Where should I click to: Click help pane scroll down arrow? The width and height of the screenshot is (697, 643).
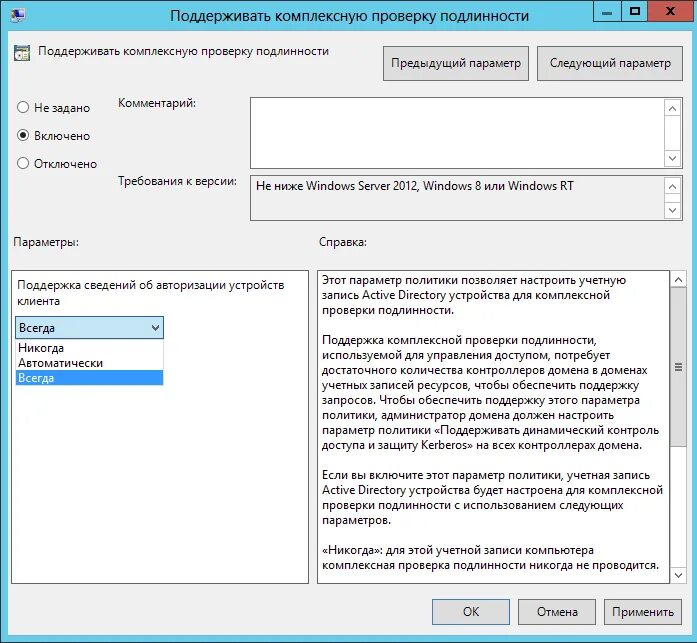(x=678, y=575)
